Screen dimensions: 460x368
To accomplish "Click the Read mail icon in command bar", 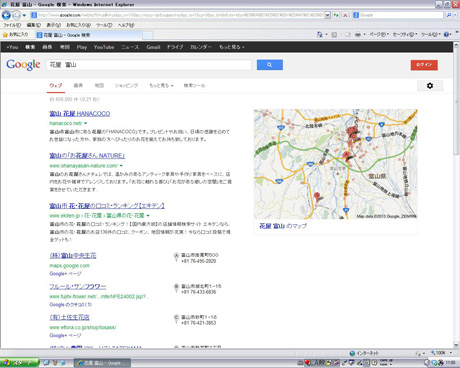I will [x=348, y=34].
